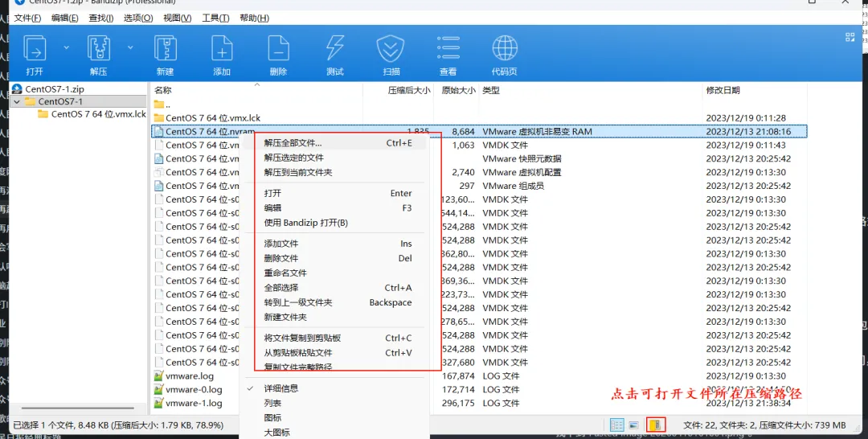The width and height of the screenshot is (868, 439).
Task: Select the CentOS7-1 folder in tree
Action: point(60,102)
